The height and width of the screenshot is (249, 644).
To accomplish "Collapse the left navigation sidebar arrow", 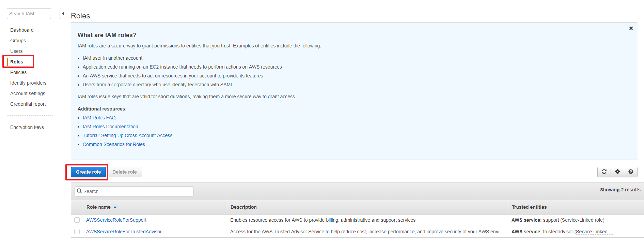I will 63,14.
